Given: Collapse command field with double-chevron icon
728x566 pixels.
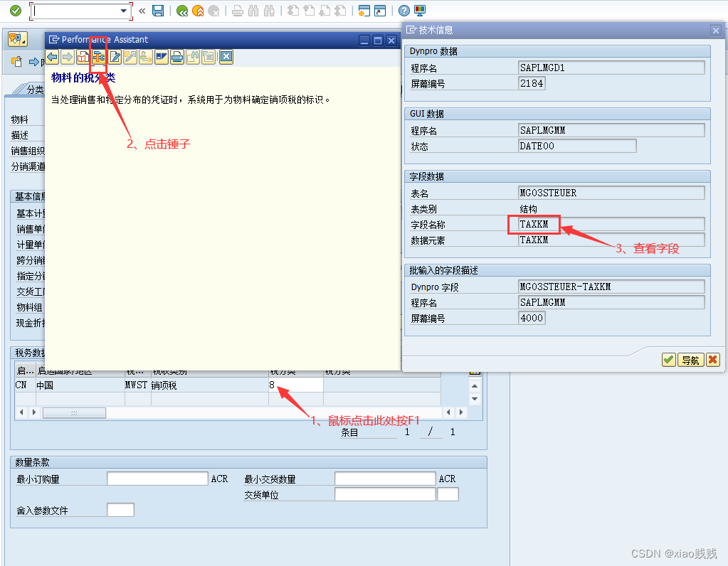Looking at the screenshot, I should click(142, 11).
